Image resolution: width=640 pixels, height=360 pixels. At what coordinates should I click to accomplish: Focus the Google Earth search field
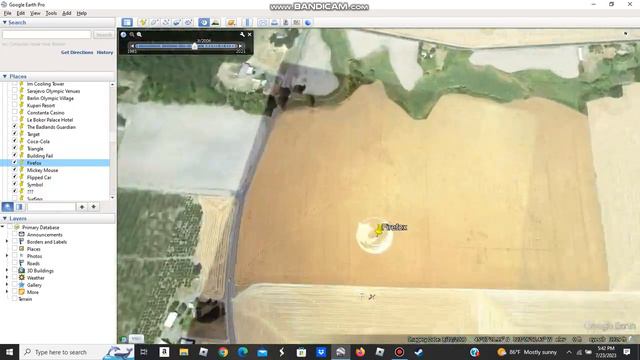coord(47,35)
